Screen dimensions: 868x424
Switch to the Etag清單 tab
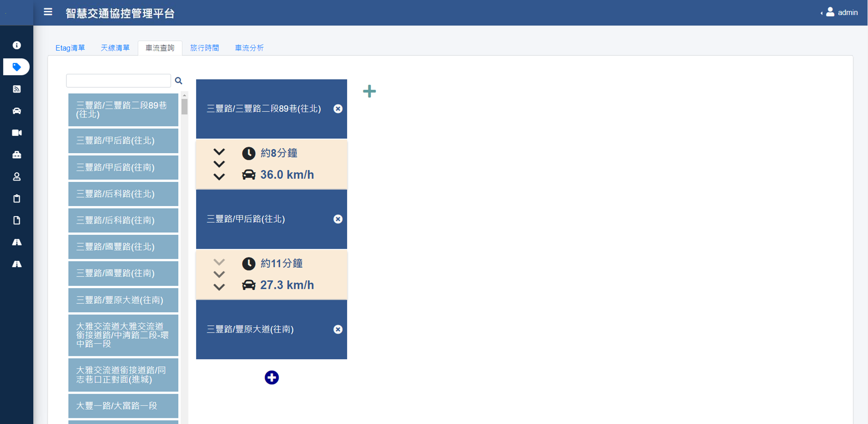(x=70, y=48)
